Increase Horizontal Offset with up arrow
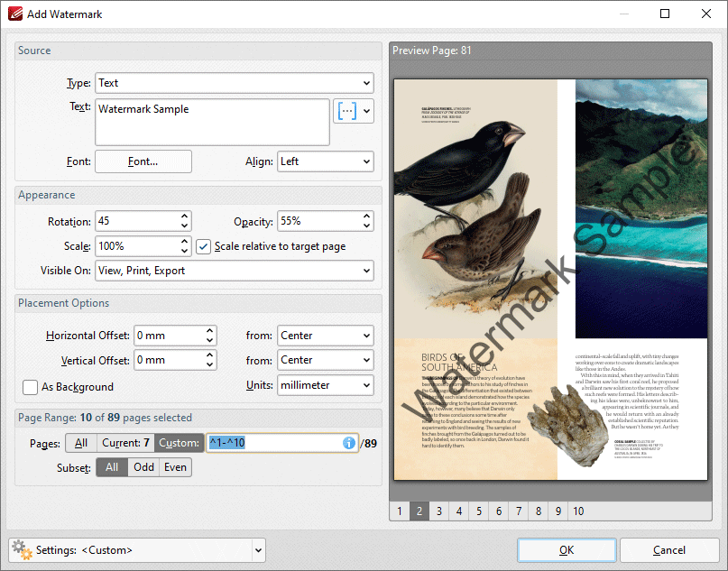Viewport: 728px width, 571px height. tap(210, 330)
